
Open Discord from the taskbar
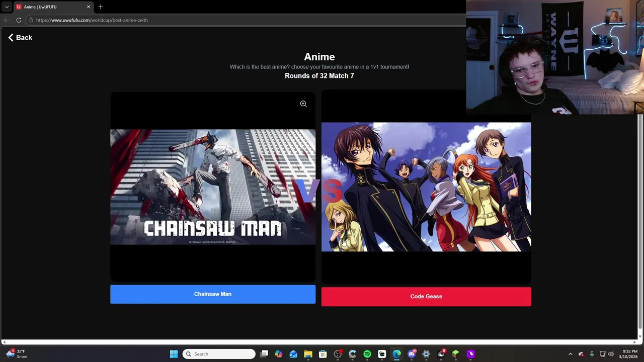(412, 354)
